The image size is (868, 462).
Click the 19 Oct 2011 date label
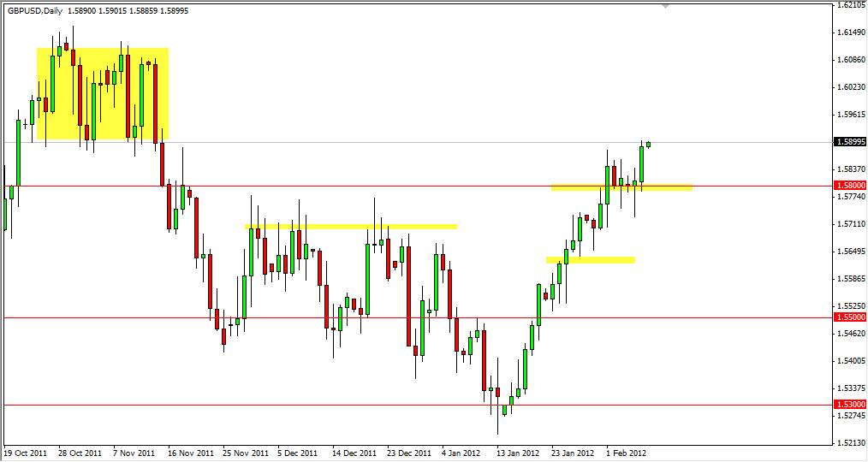coord(25,453)
